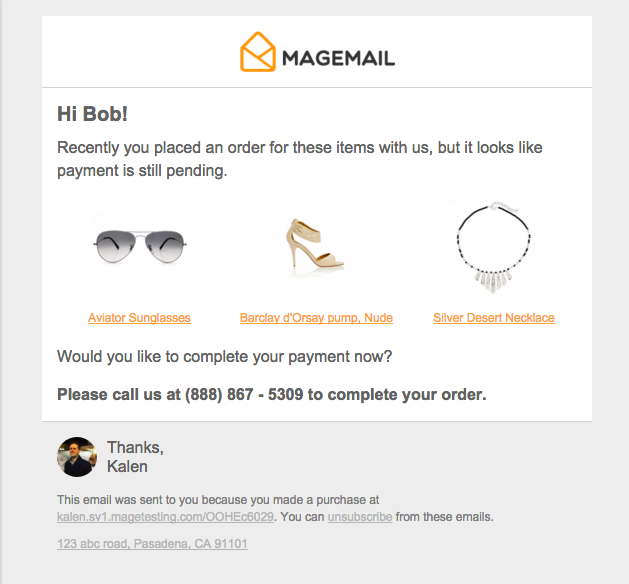Open the Silver Desert Necklace link
The width and height of the screenshot is (629, 584).
[494, 318]
